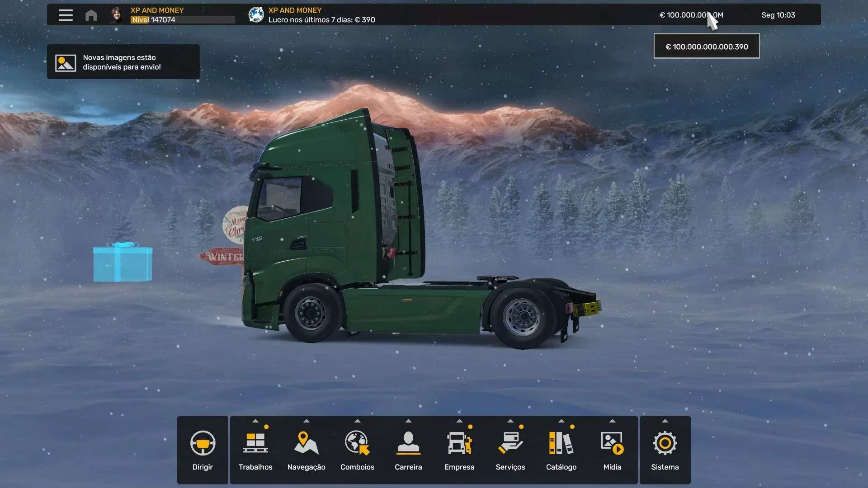Expand the arrow above Empresa
This screenshot has height=488, width=868.
click(459, 421)
